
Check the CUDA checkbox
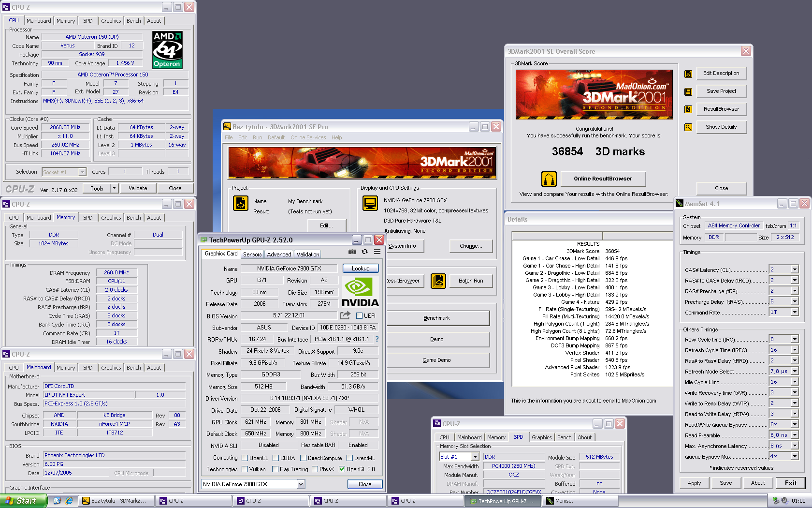click(275, 458)
